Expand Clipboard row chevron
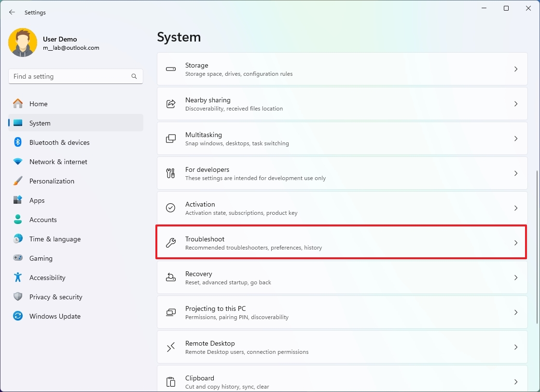The height and width of the screenshot is (392, 540). point(515,382)
